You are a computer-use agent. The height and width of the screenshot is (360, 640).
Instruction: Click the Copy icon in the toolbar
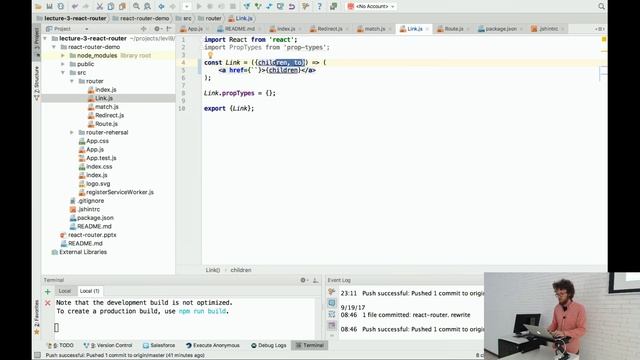[x=111, y=6]
